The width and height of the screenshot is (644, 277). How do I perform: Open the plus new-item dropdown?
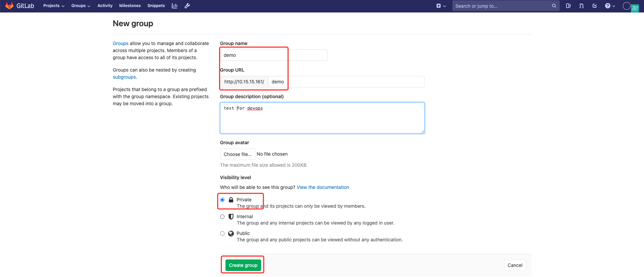point(441,6)
